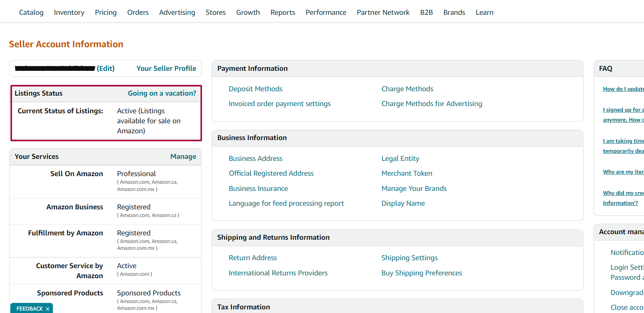Viewport: 644px width, 313px height.
Task: Open the Catalog menu
Action: (x=31, y=12)
